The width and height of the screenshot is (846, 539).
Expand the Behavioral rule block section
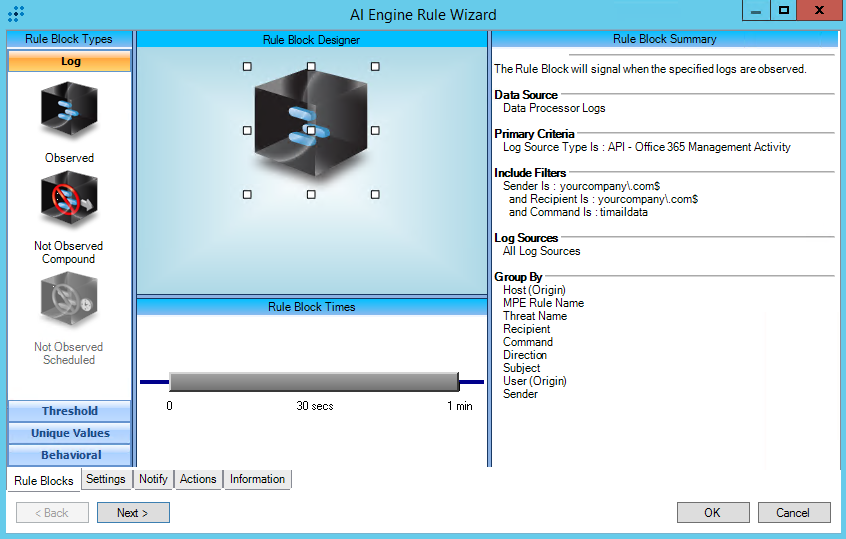[70, 455]
